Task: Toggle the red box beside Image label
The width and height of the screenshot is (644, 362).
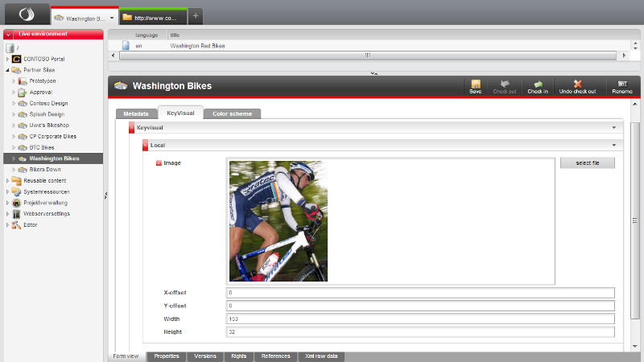Action: (x=159, y=163)
